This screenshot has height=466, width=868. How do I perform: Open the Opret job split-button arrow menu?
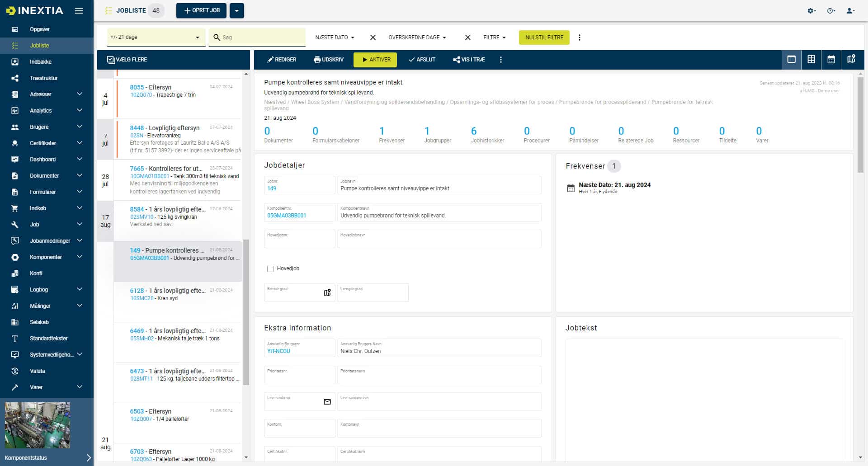point(237,10)
